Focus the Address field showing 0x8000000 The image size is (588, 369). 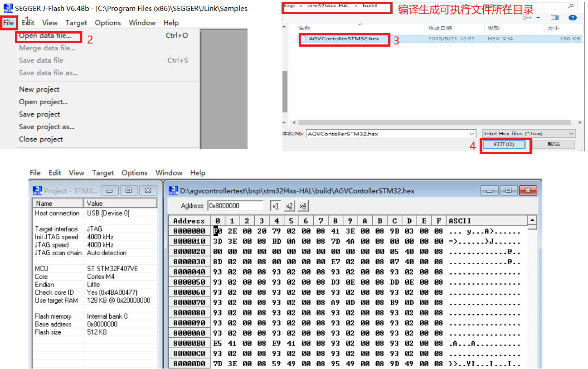[235, 206]
